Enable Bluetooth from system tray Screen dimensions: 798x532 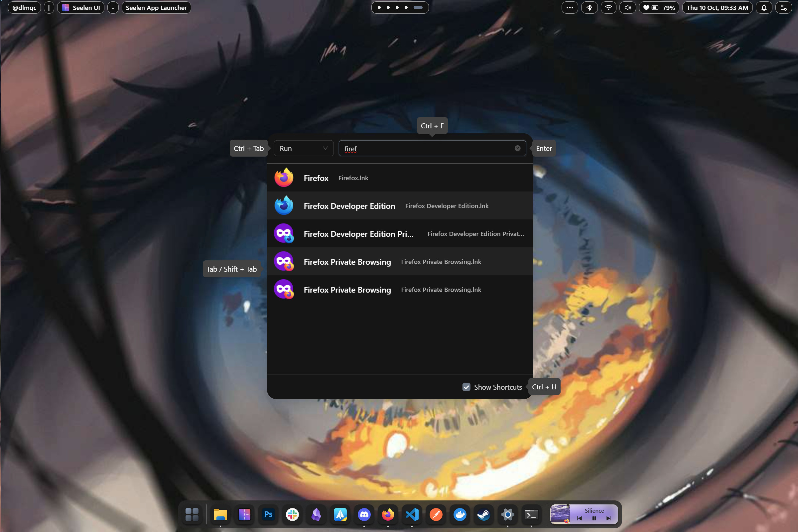point(589,8)
